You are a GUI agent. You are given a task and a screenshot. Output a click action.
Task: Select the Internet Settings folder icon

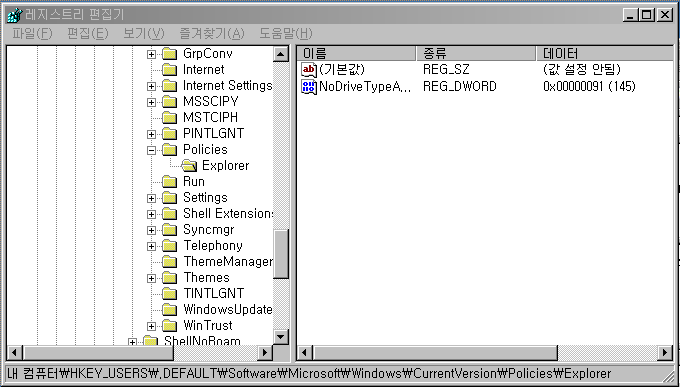tap(170, 86)
